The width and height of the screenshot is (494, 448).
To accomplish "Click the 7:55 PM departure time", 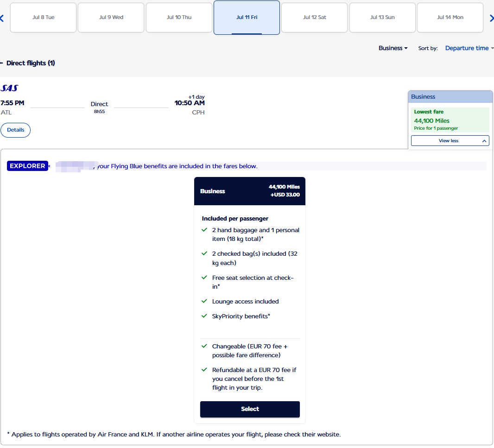I will click(13, 103).
